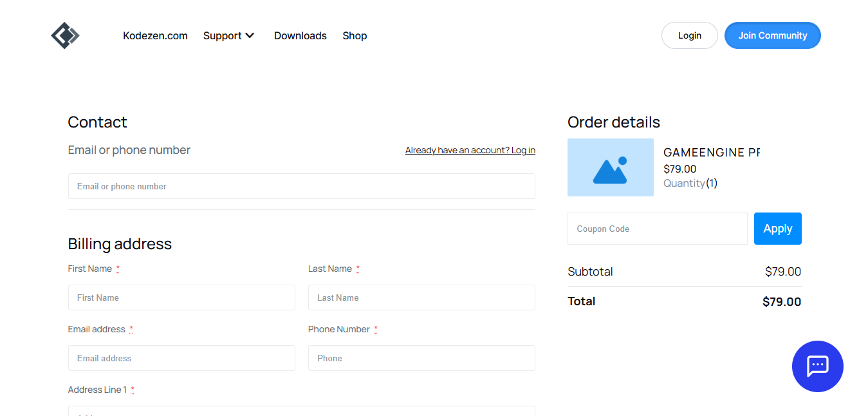
Task: Focus the Email or phone number field
Action: click(301, 186)
